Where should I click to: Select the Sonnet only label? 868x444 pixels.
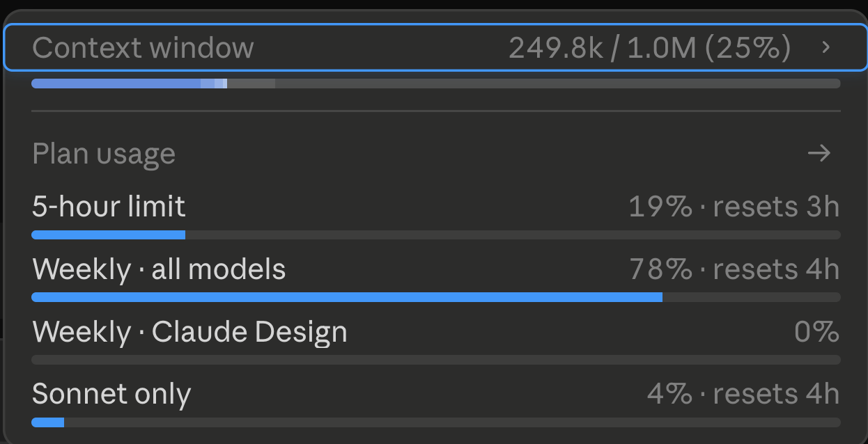tap(111, 395)
